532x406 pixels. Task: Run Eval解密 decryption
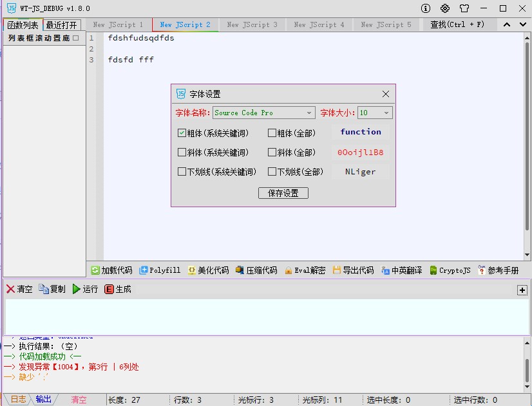click(304, 270)
